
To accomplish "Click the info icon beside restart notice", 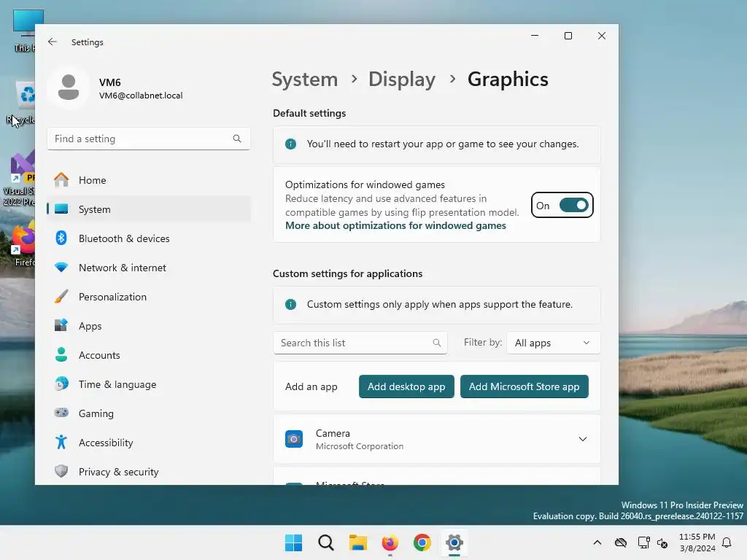I will (290, 144).
